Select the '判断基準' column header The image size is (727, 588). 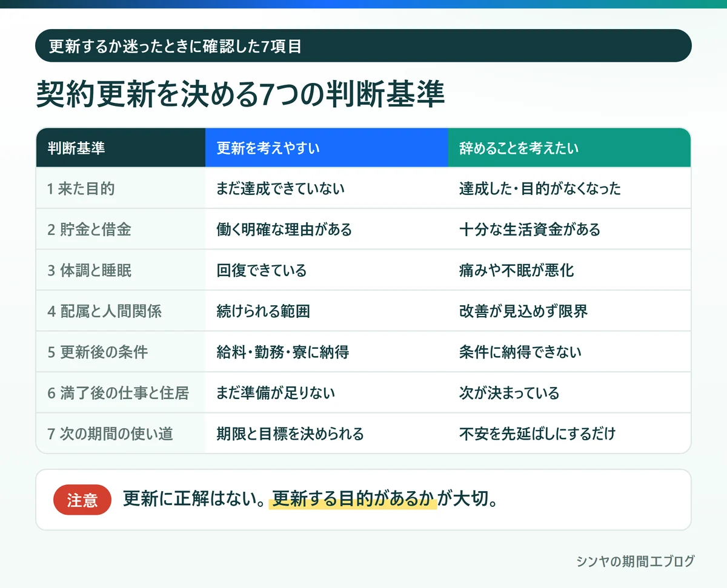pos(121,148)
